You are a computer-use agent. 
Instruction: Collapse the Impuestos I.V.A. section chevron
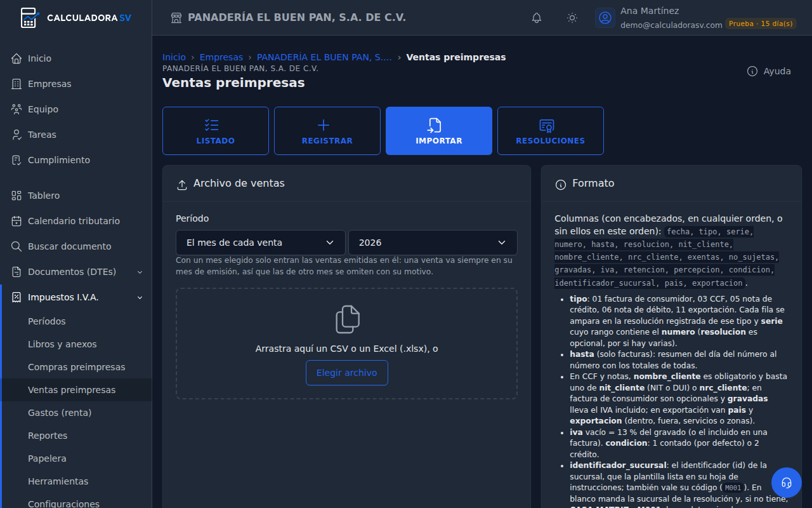coord(140,297)
